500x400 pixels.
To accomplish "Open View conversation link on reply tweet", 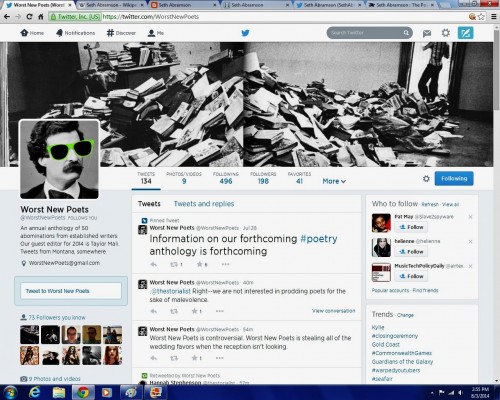I will (x=333, y=311).
